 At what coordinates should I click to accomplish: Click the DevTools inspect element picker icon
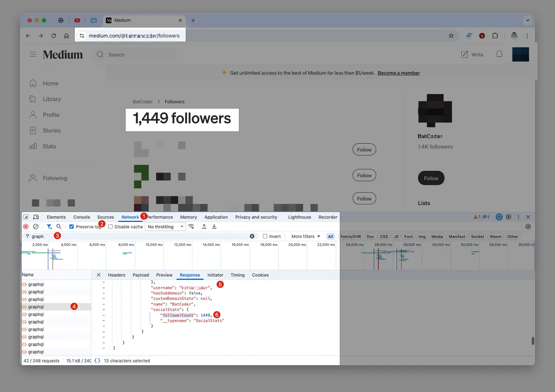click(x=26, y=217)
